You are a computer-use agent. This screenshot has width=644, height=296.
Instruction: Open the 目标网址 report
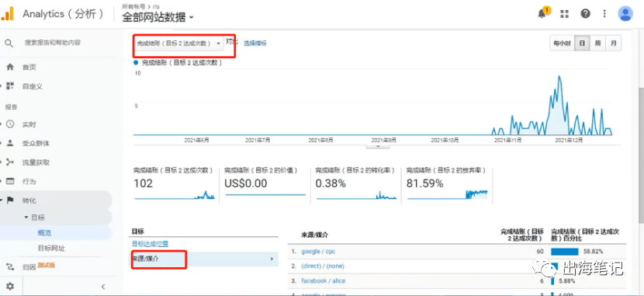pyautogui.click(x=51, y=249)
